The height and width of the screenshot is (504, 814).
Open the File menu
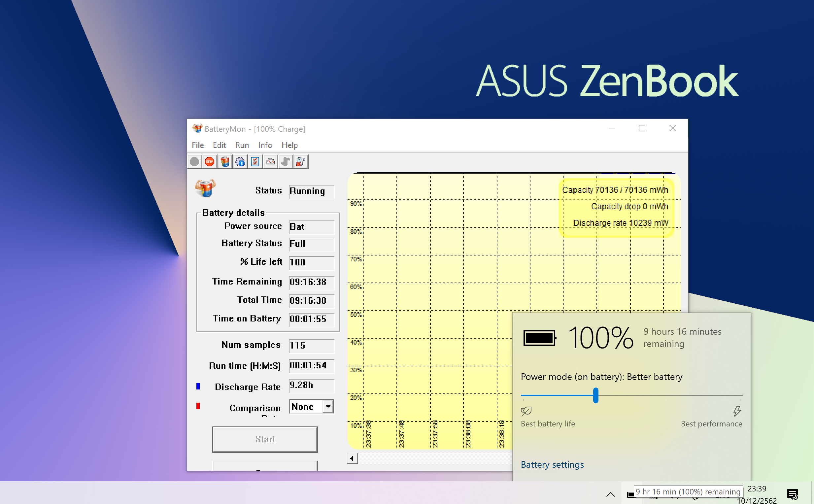198,145
